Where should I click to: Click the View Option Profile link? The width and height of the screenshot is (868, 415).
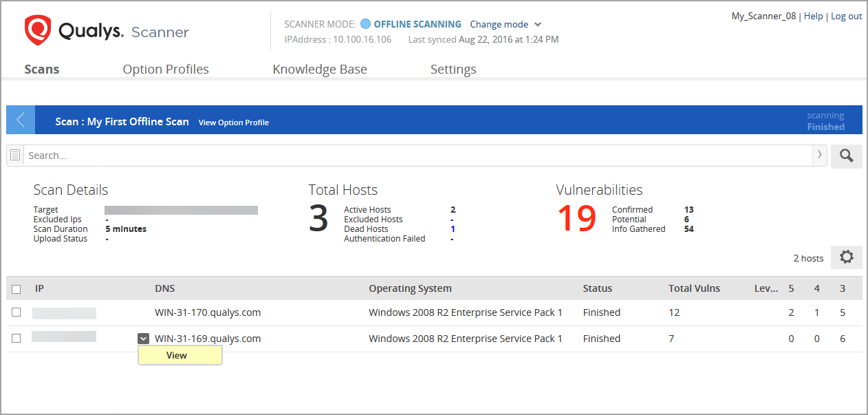tap(234, 123)
